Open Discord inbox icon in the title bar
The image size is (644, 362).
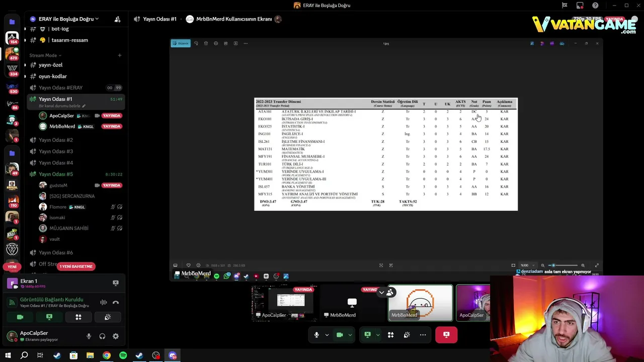point(580,6)
